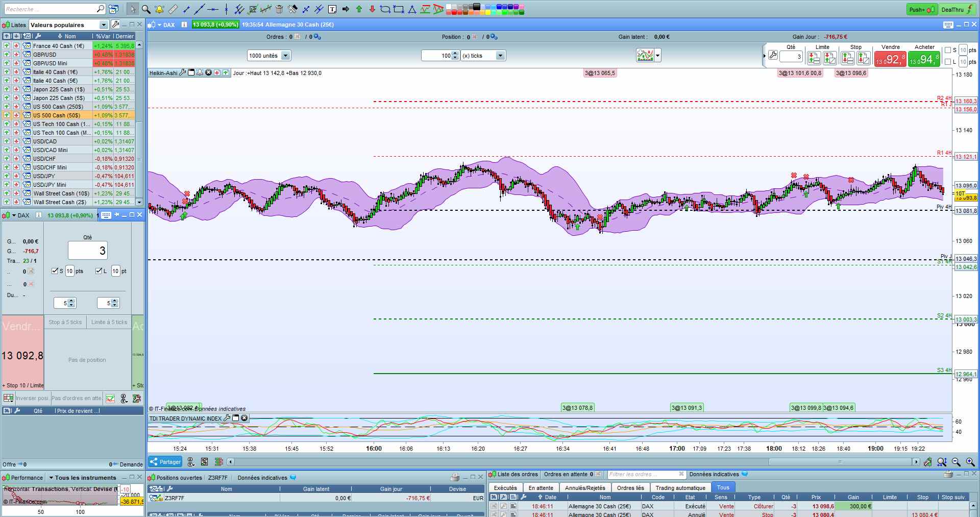Select the text annotation tool
980x517 pixels.
[332, 9]
